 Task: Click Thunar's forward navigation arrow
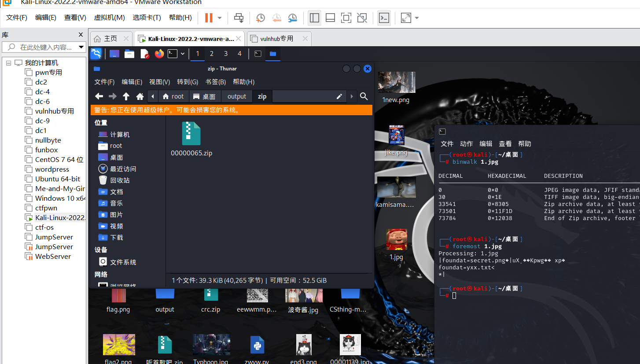(x=113, y=96)
